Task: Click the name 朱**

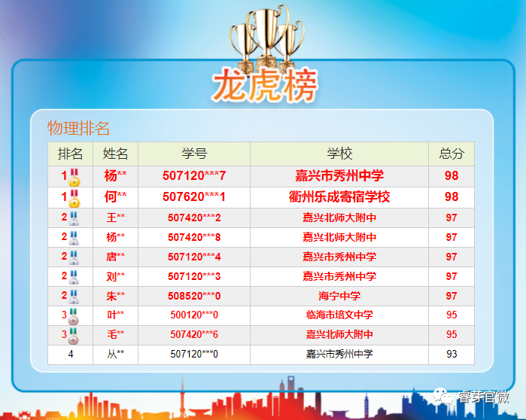Action: 115,297
